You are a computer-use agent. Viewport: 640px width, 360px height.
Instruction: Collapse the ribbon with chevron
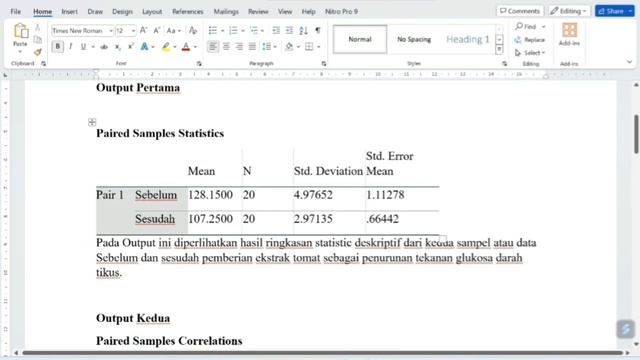(629, 62)
